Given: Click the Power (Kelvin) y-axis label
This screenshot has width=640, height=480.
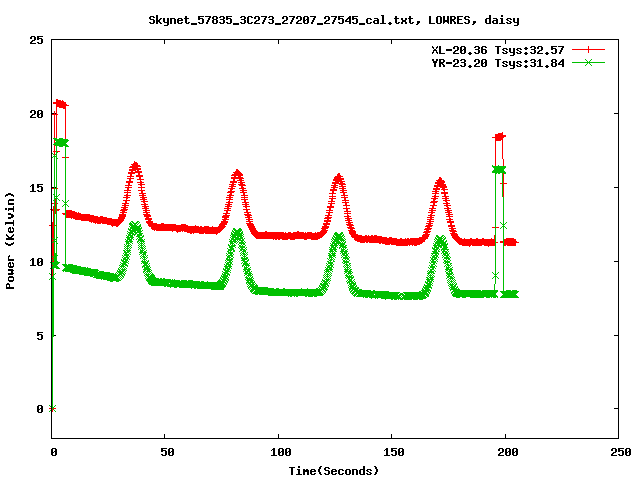Looking at the screenshot, I should click(10, 240).
